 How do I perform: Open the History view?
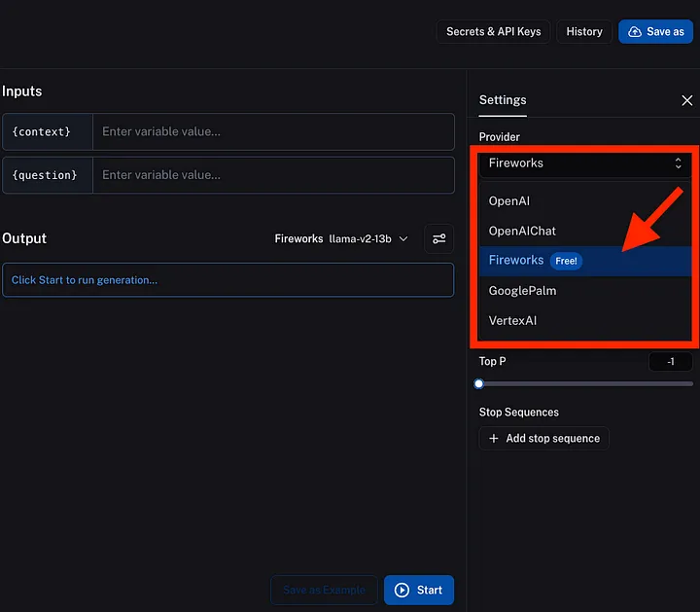(584, 31)
